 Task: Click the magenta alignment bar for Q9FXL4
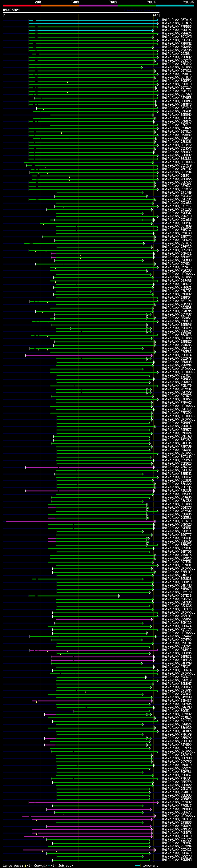click(x=89, y=355)
